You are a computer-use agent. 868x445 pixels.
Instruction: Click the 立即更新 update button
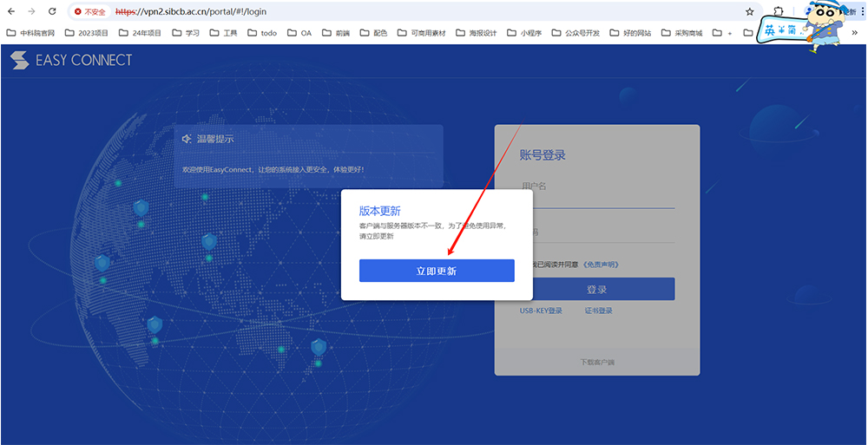click(x=437, y=271)
